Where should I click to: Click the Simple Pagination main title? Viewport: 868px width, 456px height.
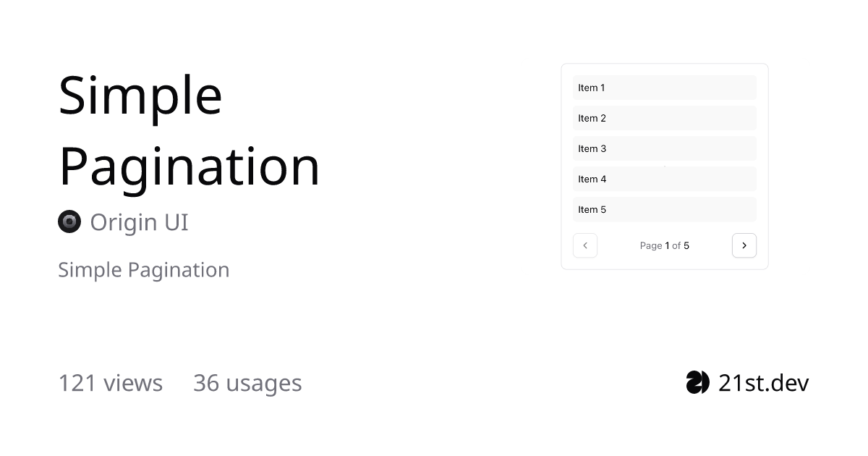189,130
